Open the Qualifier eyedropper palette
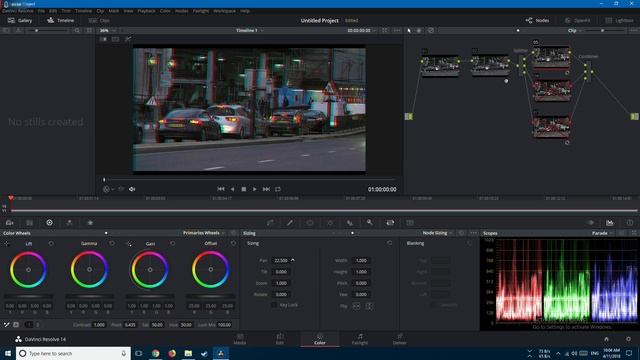Image resolution: width=640 pixels, height=360 pixels. point(290,222)
